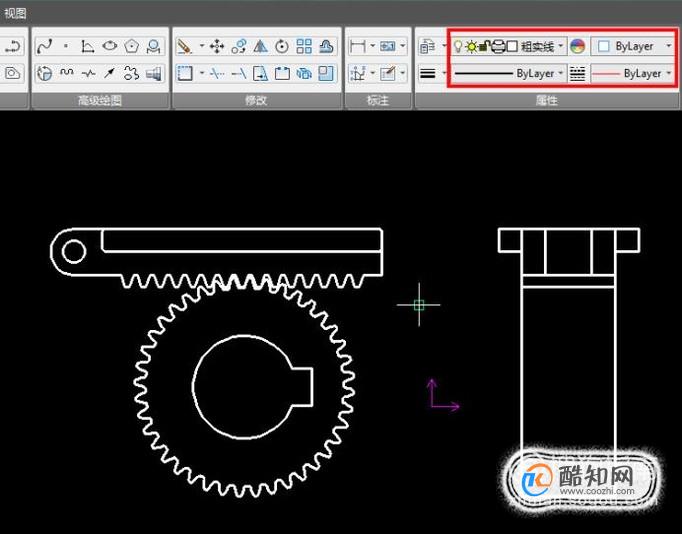Click the curved return-arrow tool icon

click(13, 46)
